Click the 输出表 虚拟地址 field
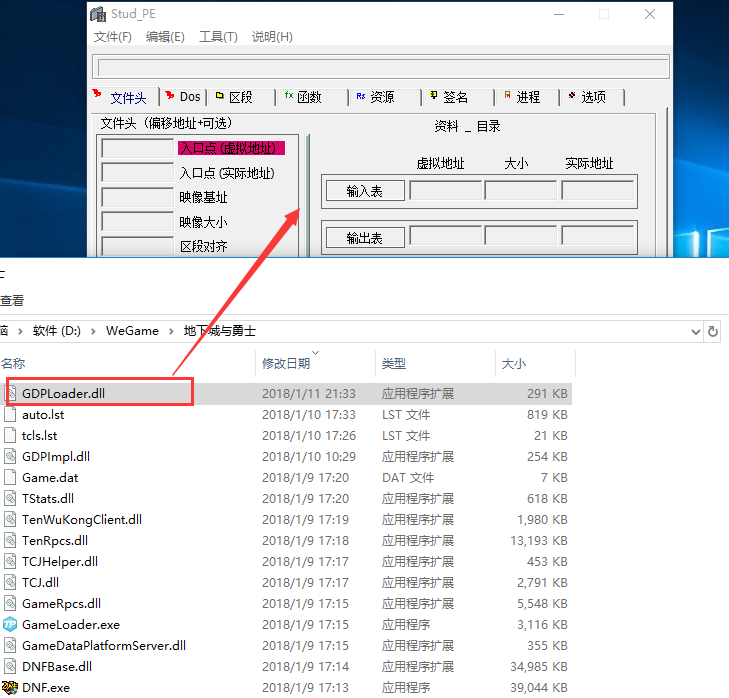This screenshot has width=729, height=698. (445, 235)
